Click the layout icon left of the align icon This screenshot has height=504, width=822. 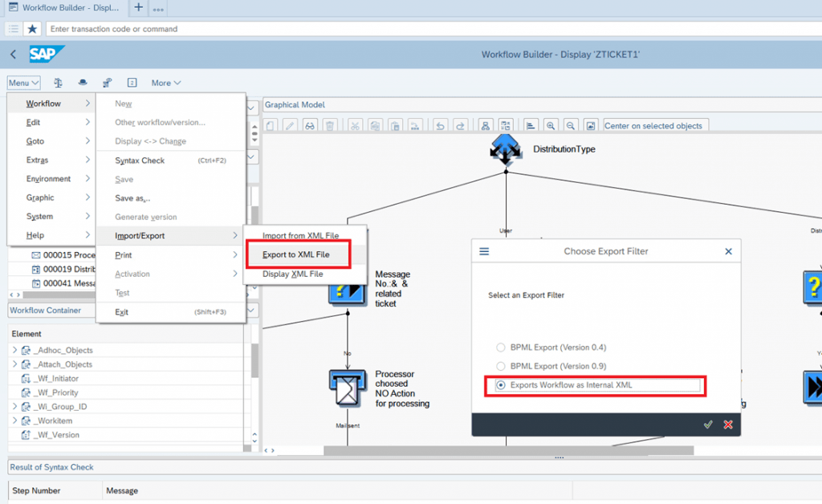(x=506, y=126)
